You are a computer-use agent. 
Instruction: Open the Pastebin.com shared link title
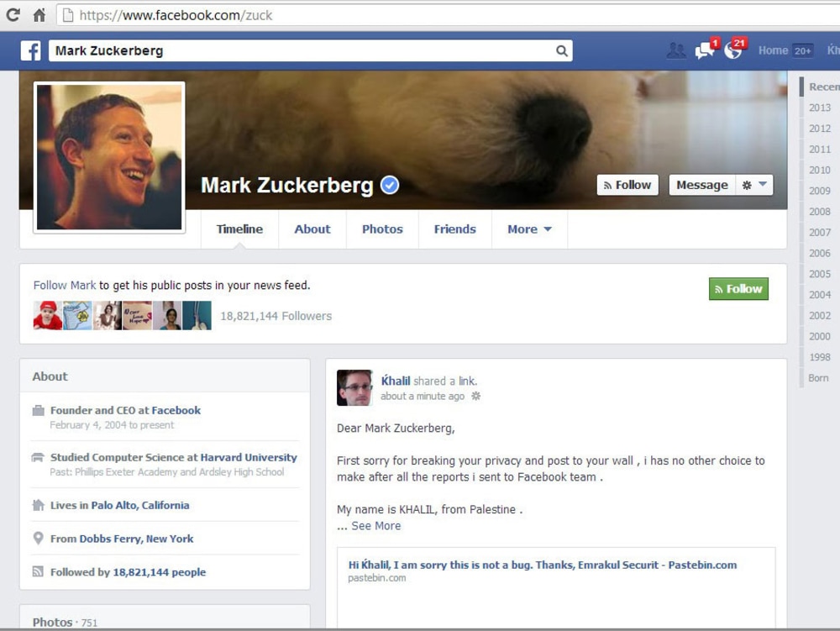(542, 565)
